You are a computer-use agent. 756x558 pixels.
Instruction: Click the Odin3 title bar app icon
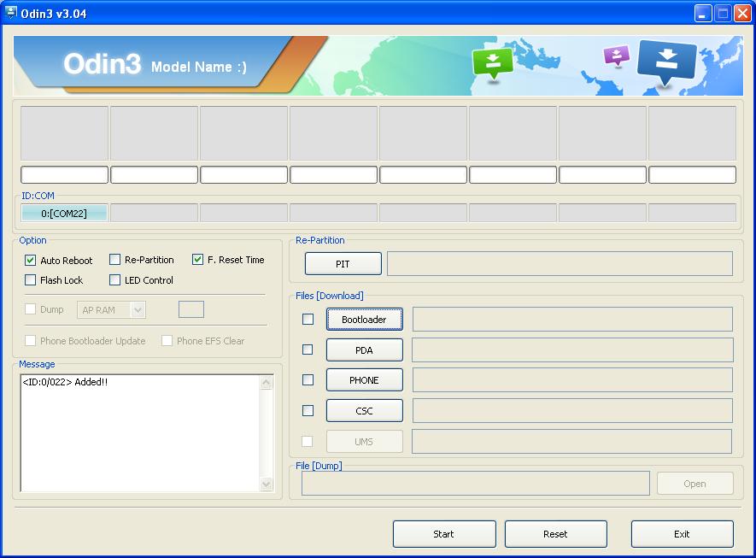[x=9, y=13]
